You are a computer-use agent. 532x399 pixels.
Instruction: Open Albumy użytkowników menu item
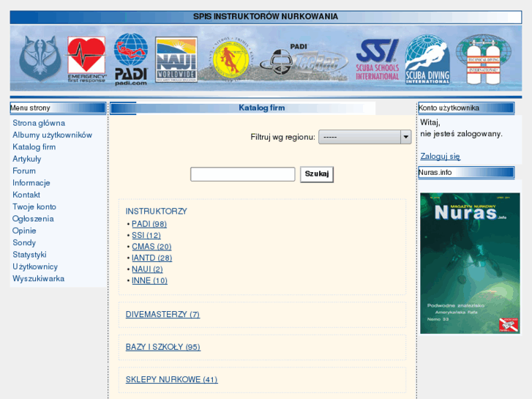pyautogui.click(x=52, y=135)
